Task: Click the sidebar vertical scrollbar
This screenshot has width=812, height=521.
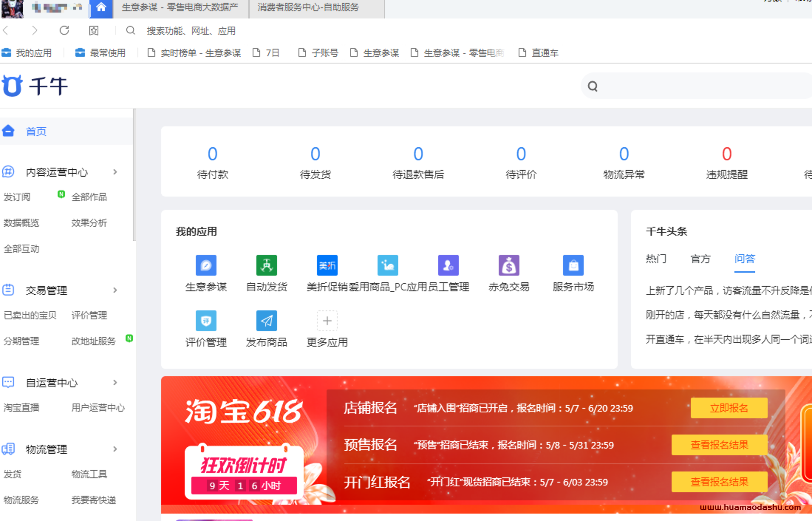Action: pyautogui.click(x=134, y=175)
